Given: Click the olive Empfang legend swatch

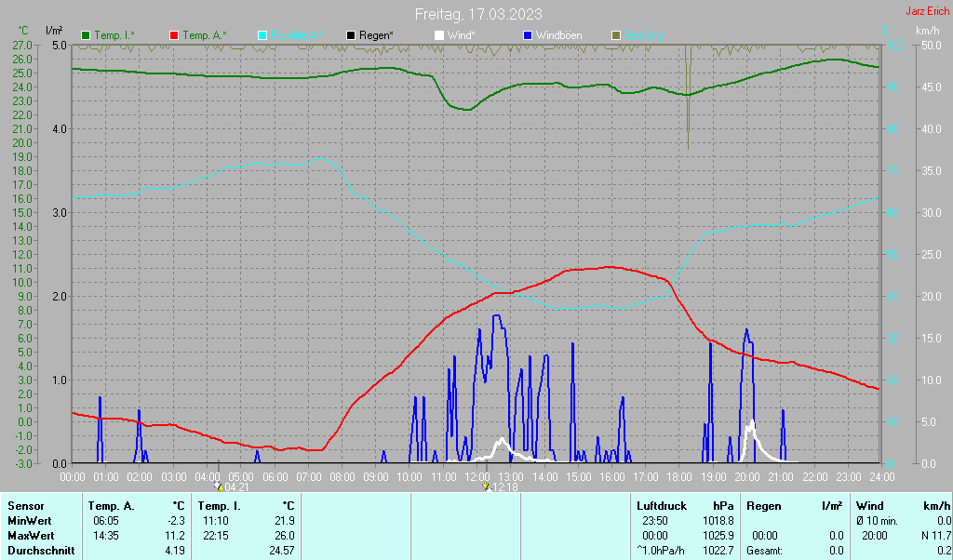Looking at the screenshot, I should 616,36.
